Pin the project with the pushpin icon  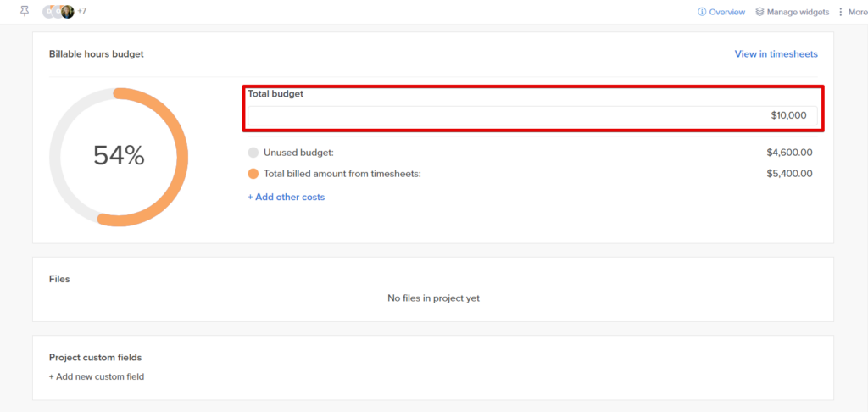pos(25,11)
